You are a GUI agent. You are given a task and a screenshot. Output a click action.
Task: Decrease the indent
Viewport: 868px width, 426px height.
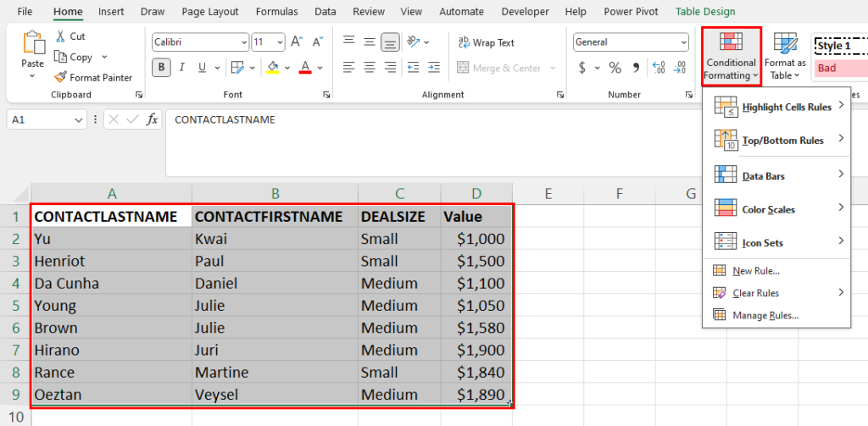(x=413, y=68)
